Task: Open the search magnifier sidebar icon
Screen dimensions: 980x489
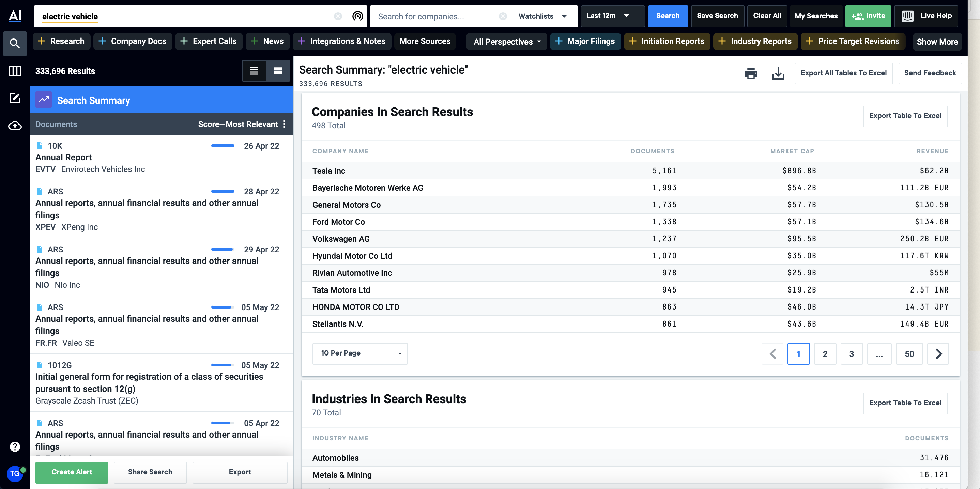Action: point(15,43)
